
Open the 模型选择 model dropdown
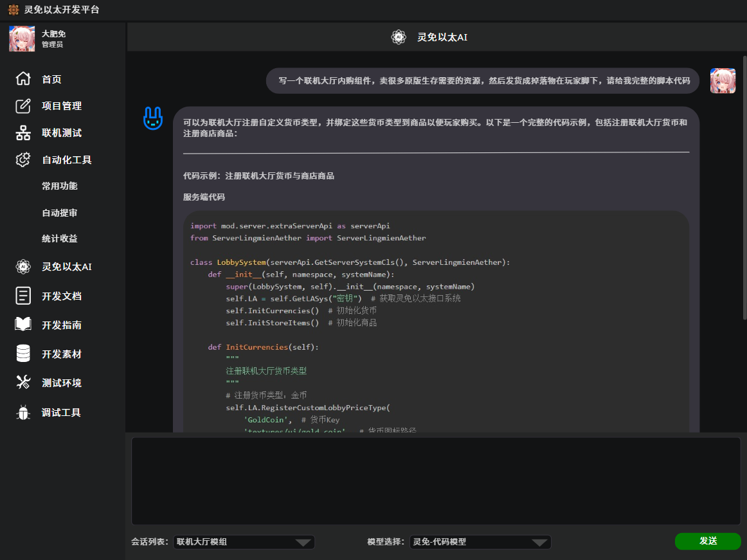pos(480,542)
